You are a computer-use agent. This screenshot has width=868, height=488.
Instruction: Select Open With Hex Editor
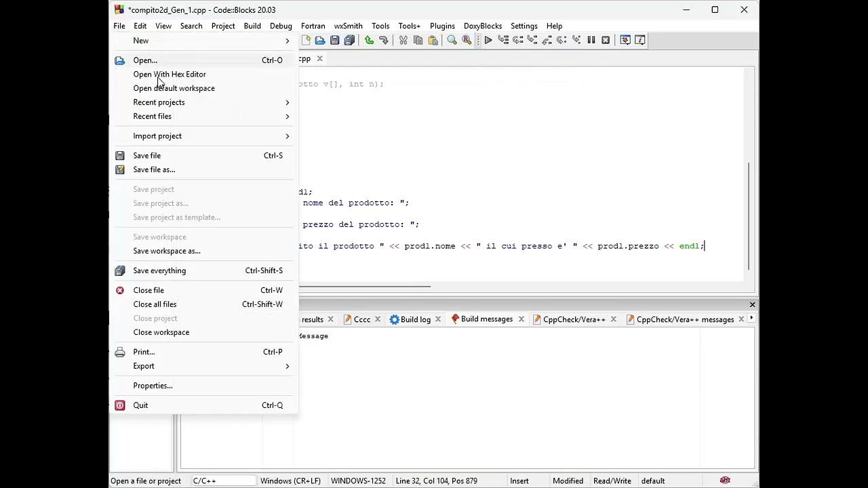(x=204, y=75)
